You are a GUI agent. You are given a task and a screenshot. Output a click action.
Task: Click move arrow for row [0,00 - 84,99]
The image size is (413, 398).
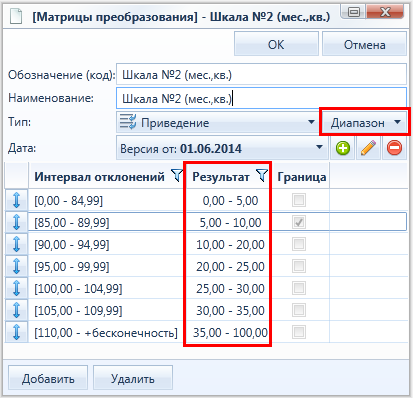click(16, 200)
